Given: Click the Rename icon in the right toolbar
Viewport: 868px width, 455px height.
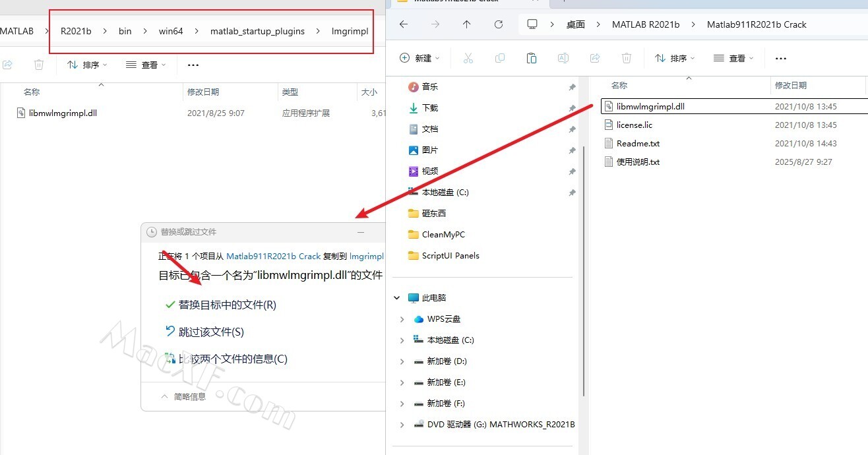Looking at the screenshot, I should click(x=563, y=58).
